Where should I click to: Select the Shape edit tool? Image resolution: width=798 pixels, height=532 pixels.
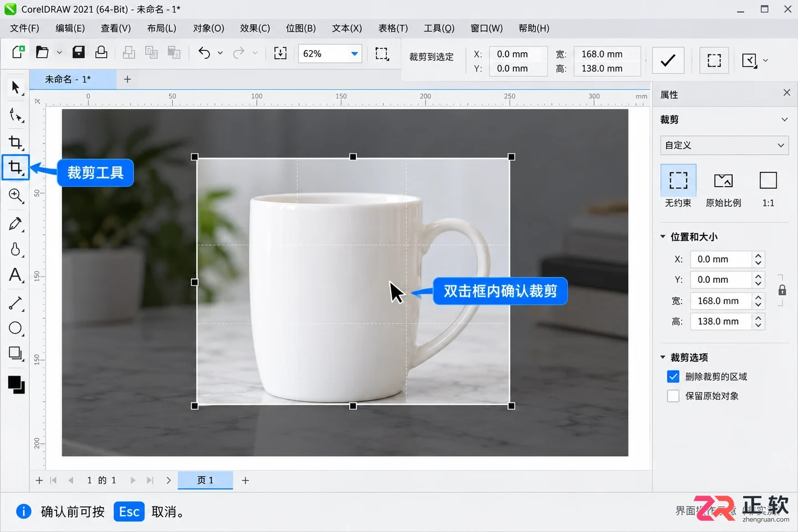coord(16,115)
